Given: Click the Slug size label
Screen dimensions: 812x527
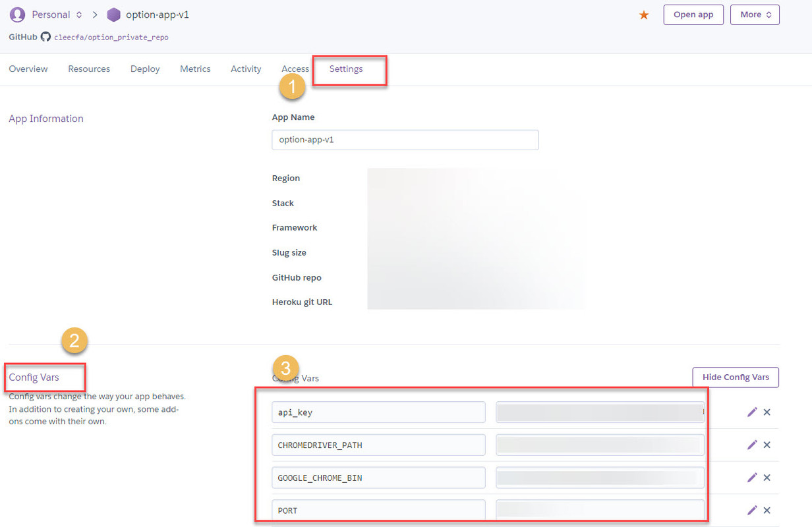Looking at the screenshot, I should pos(289,252).
